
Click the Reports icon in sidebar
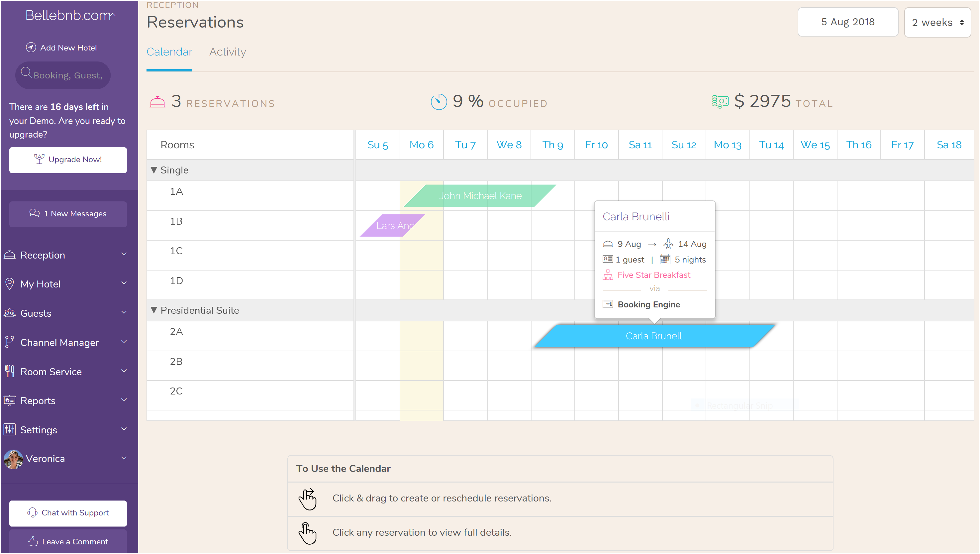tap(9, 400)
